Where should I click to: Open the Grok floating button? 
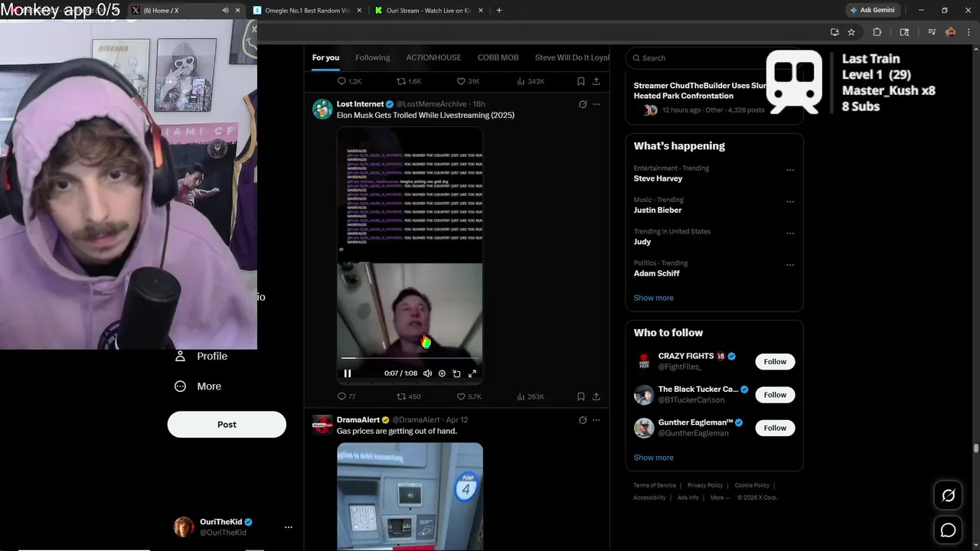click(x=948, y=496)
